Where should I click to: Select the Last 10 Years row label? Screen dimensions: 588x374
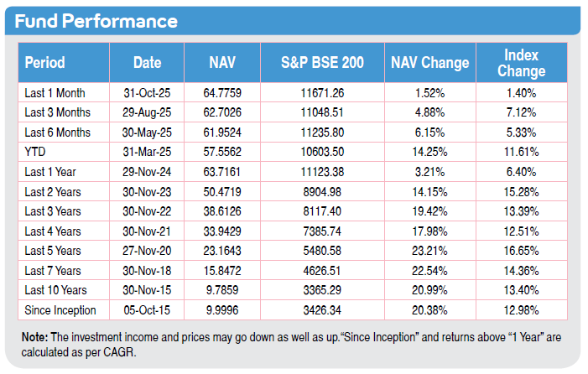coord(57,290)
